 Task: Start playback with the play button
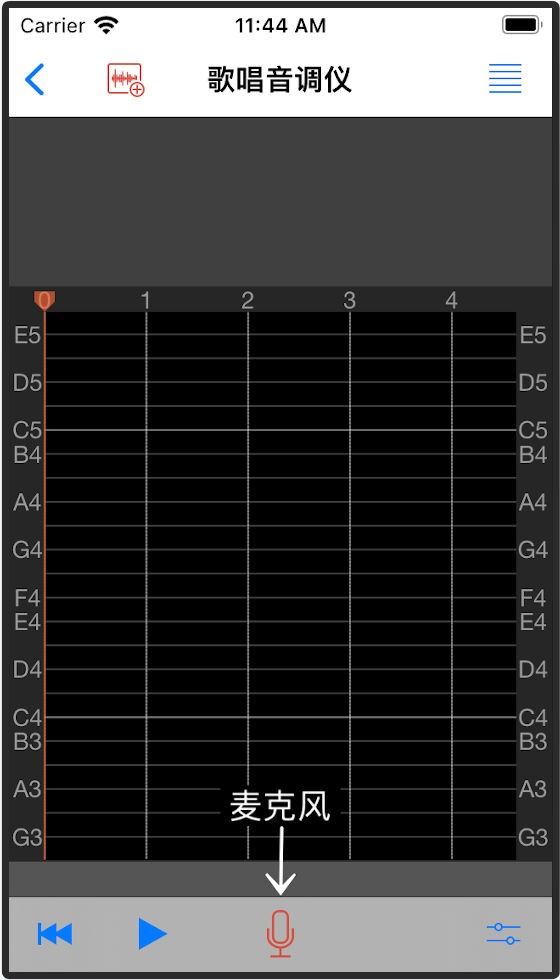[152, 934]
